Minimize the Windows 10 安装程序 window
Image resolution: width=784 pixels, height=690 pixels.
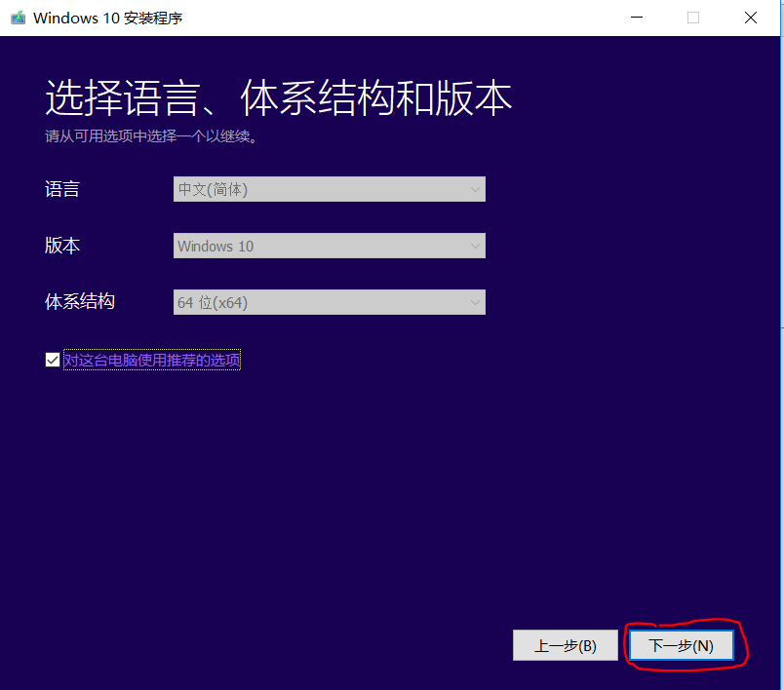637,18
